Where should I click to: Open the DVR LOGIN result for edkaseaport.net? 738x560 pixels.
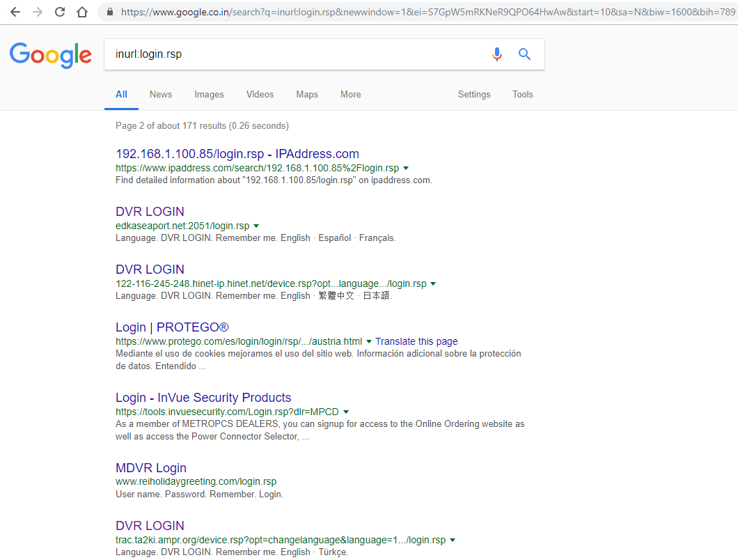150,212
